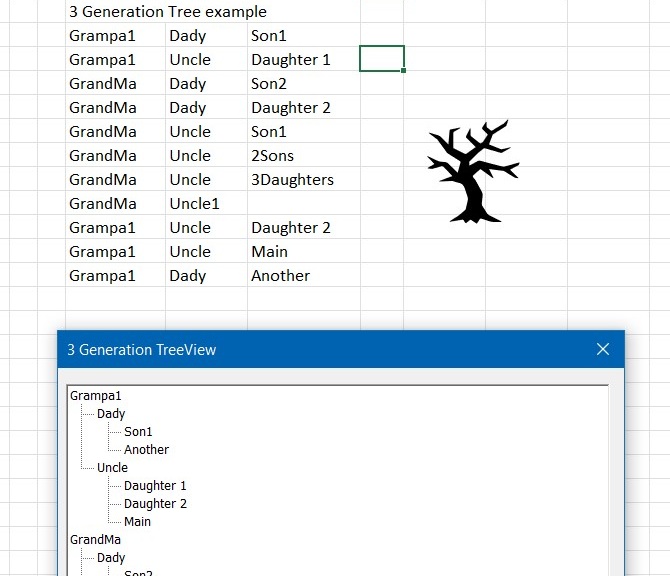Select the Daughter 2 node in the TreeView

155,504
